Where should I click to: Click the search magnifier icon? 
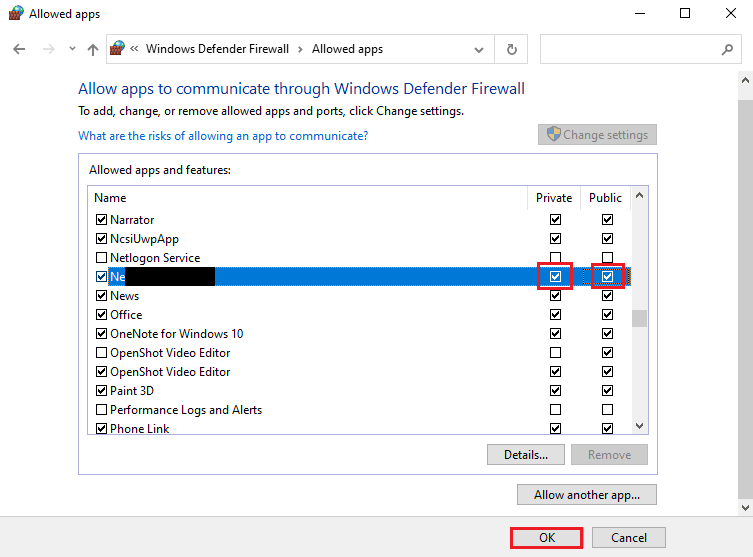click(x=728, y=49)
